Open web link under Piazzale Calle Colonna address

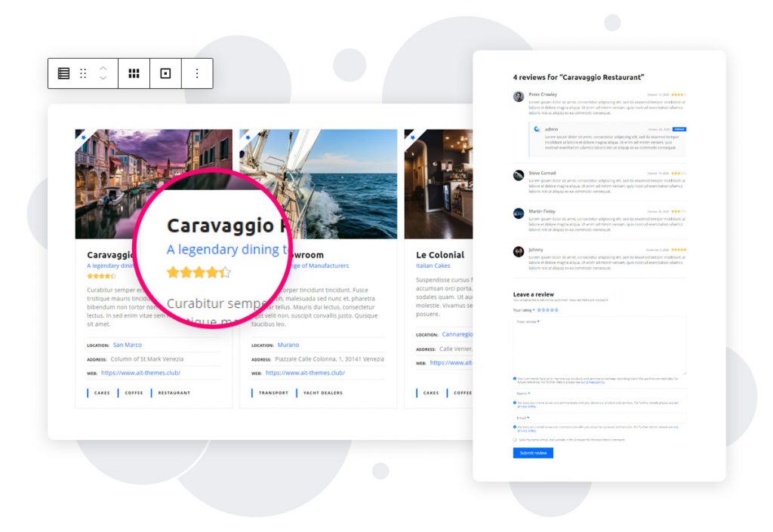coord(305,373)
